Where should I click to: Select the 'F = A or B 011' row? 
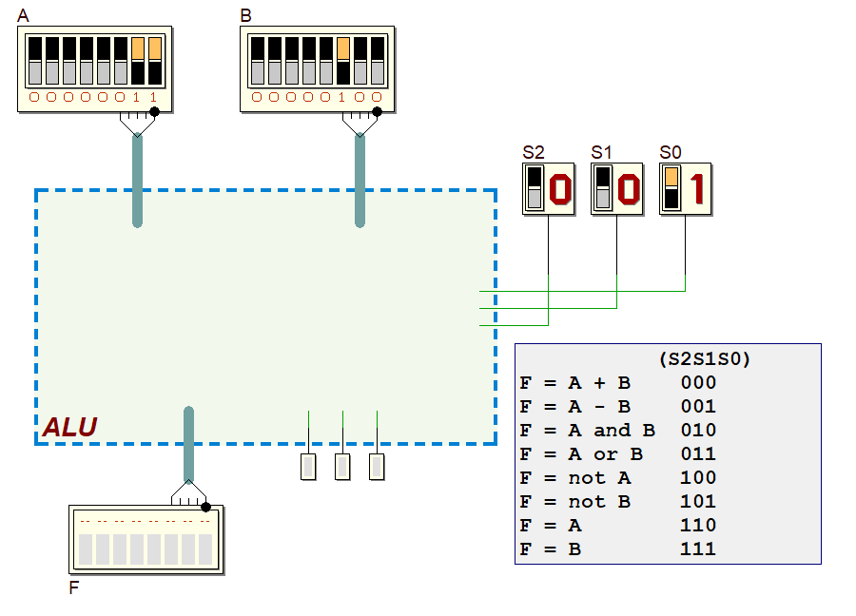point(618,454)
